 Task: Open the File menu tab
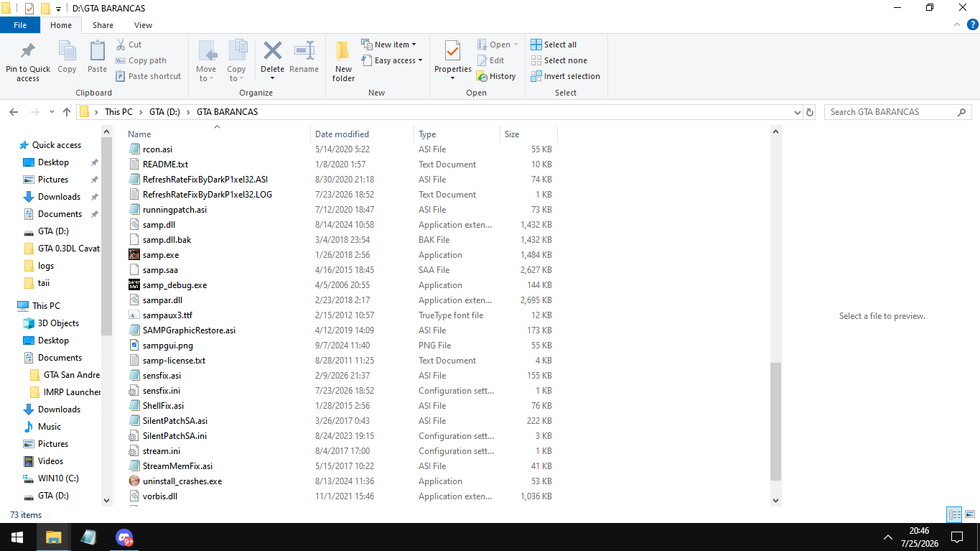coord(20,25)
